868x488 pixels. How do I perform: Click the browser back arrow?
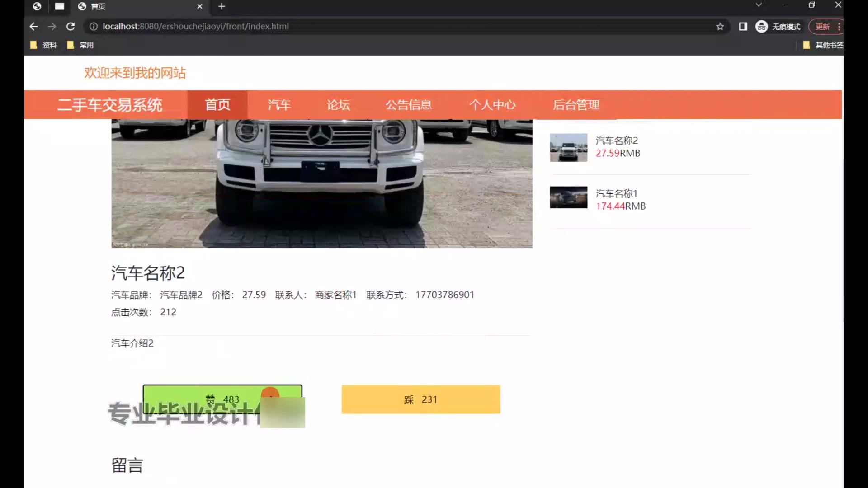point(33,27)
